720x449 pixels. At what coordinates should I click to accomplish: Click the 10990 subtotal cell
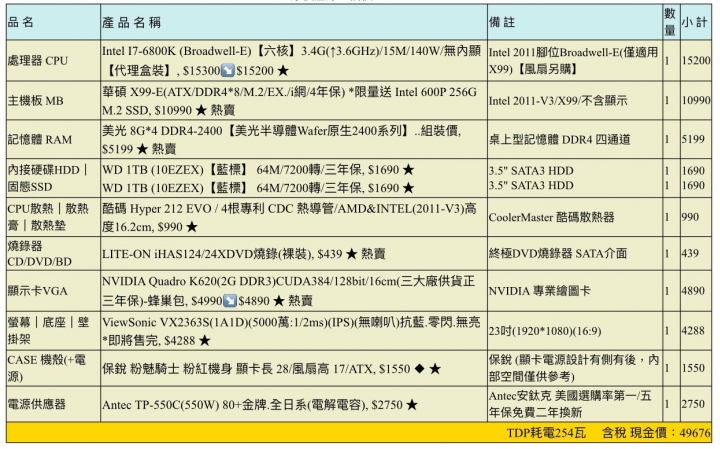696,100
